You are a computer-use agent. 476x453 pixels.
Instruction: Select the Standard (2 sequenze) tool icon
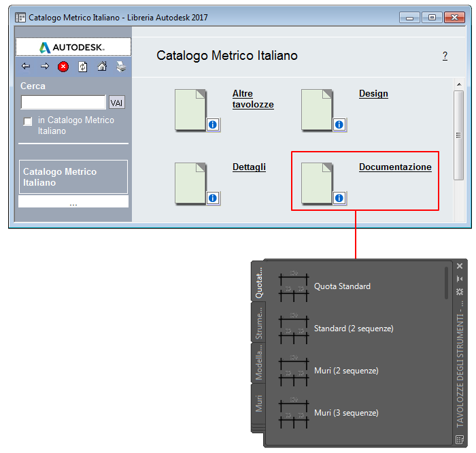coord(294,329)
